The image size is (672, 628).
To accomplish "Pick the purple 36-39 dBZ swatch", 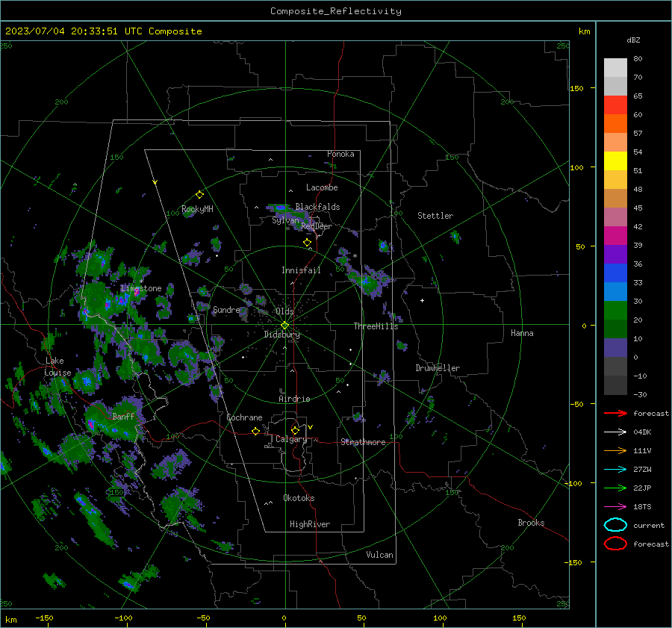I will 615,254.
